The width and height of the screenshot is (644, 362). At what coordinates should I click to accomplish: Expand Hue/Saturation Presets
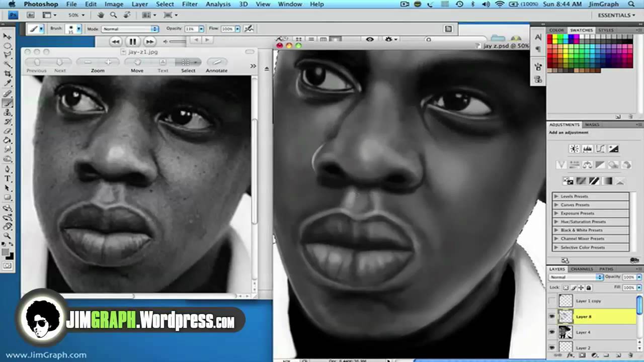pos(556,222)
